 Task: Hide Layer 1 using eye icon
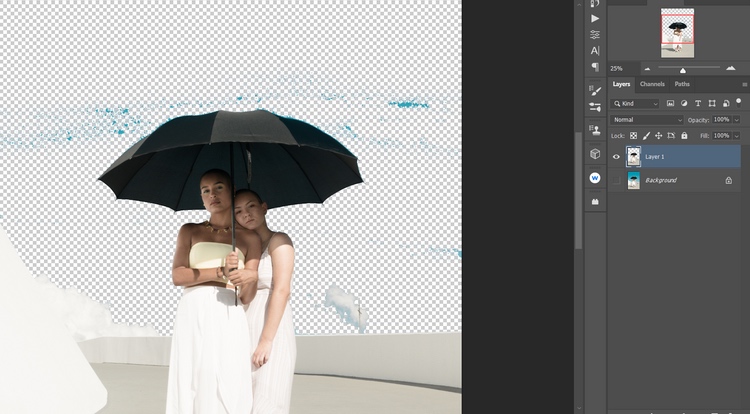click(616, 157)
